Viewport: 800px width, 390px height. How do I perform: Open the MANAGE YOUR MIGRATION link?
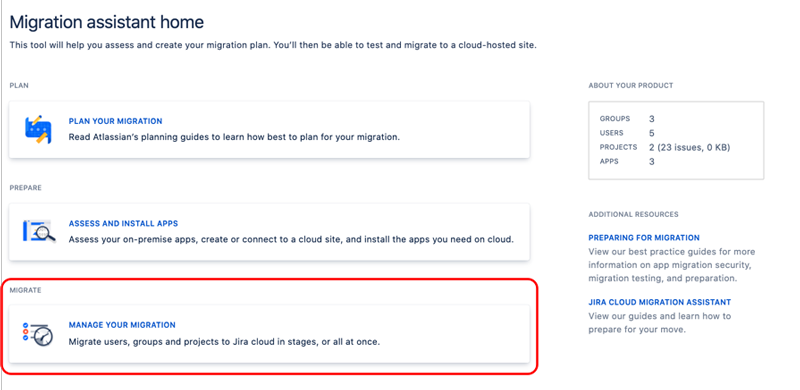click(x=122, y=325)
